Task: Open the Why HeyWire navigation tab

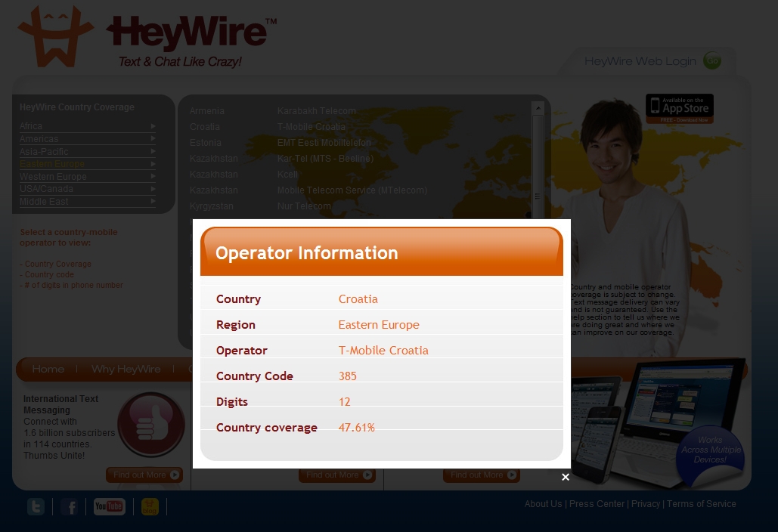Action: pyautogui.click(x=126, y=369)
